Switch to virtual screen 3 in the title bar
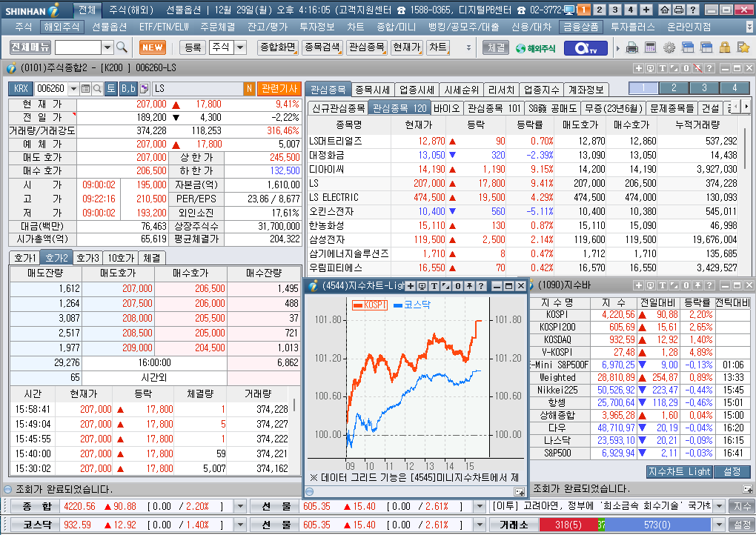 (x=615, y=10)
